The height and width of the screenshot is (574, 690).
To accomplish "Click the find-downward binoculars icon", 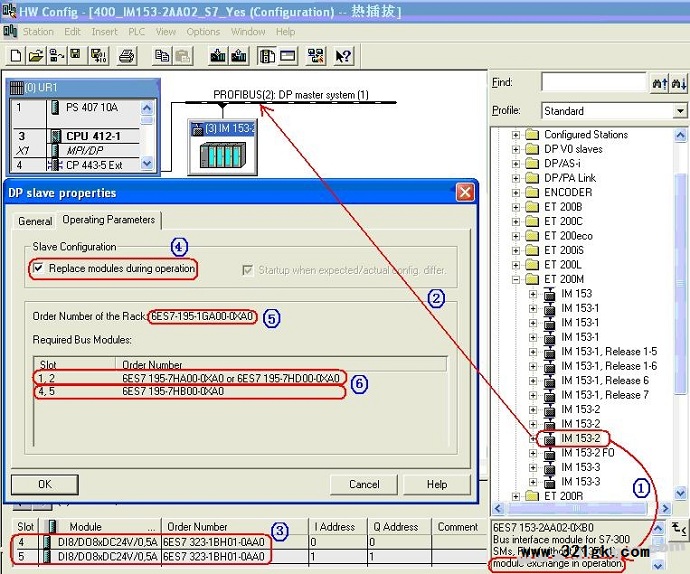I will 678,82.
